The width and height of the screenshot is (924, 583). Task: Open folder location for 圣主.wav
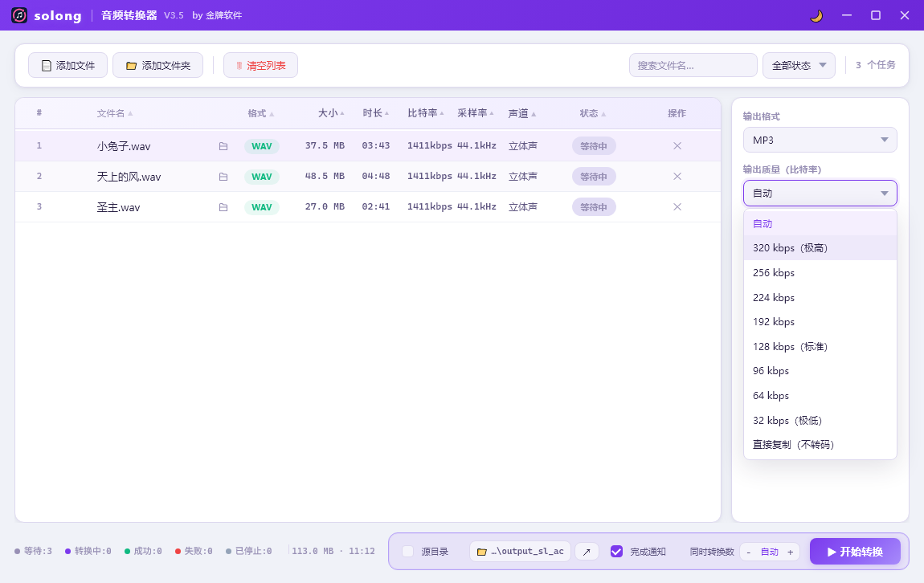point(223,207)
